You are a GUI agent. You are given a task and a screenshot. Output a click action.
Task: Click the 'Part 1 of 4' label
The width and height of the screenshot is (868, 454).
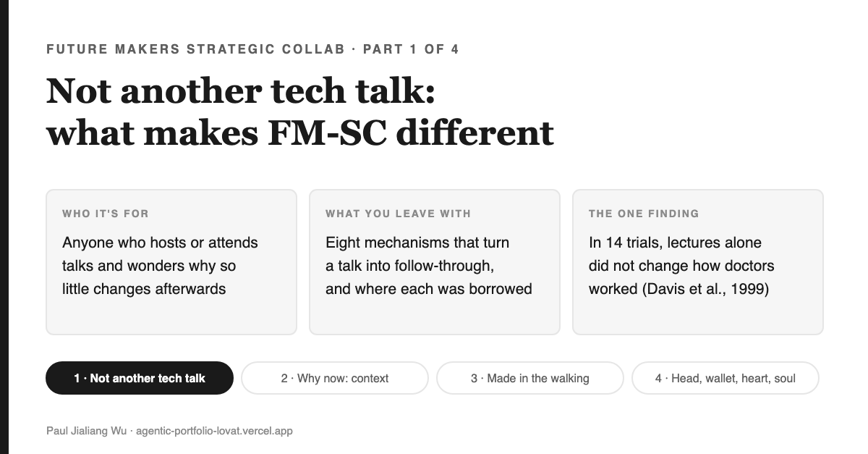(411, 49)
